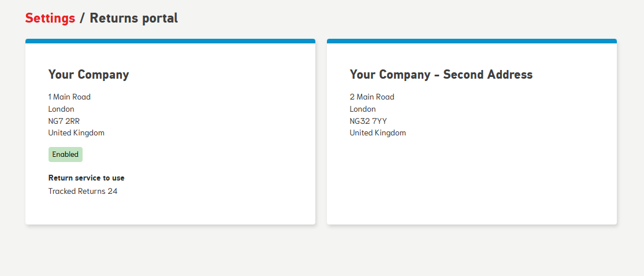Image resolution: width=644 pixels, height=276 pixels.
Task: Click the Return service to use label
Action: pos(86,178)
